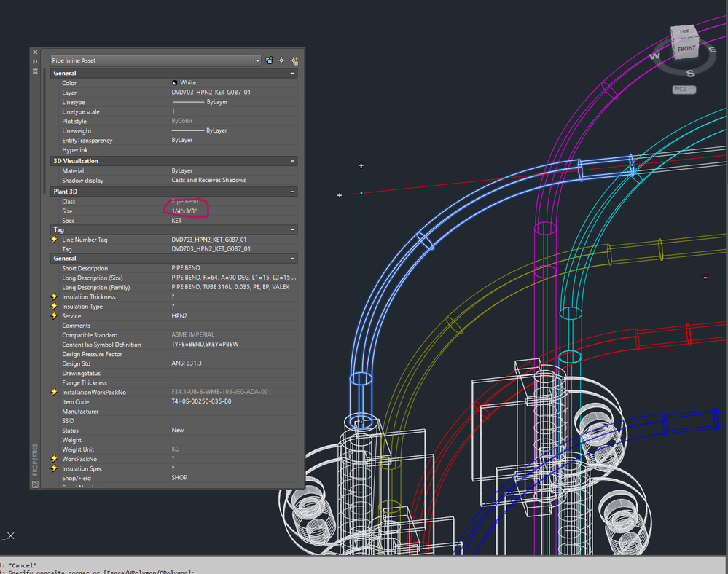Click the Design Std value ANSI B31.3
The height and width of the screenshot is (574, 728).
(186, 363)
